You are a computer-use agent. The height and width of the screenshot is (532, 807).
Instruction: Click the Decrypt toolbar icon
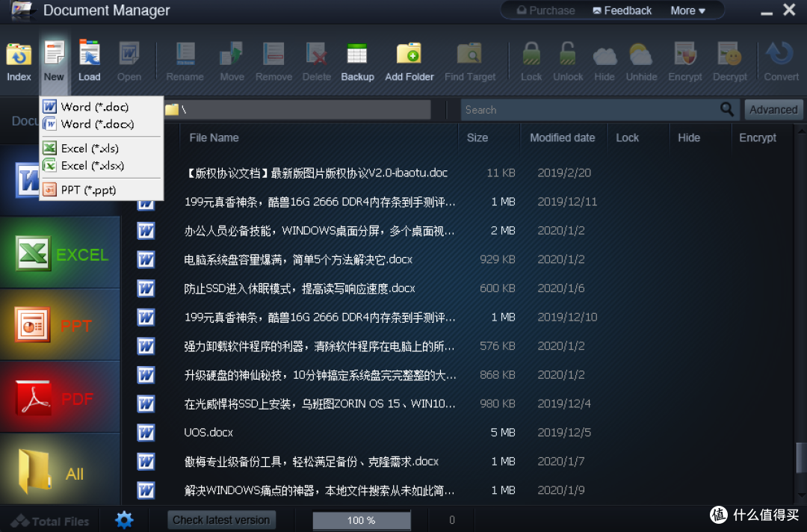coord(730,54)
